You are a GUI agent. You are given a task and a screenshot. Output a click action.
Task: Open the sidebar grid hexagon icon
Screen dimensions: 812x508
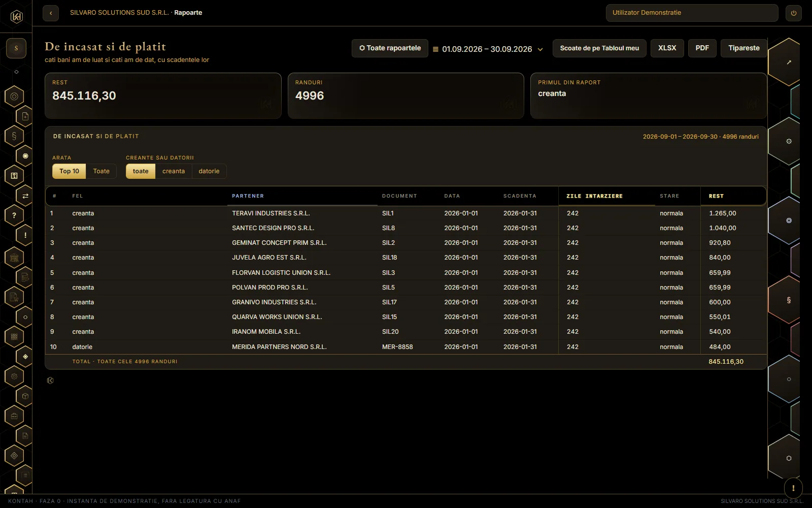pyautogui.click(x=14, y=336)
